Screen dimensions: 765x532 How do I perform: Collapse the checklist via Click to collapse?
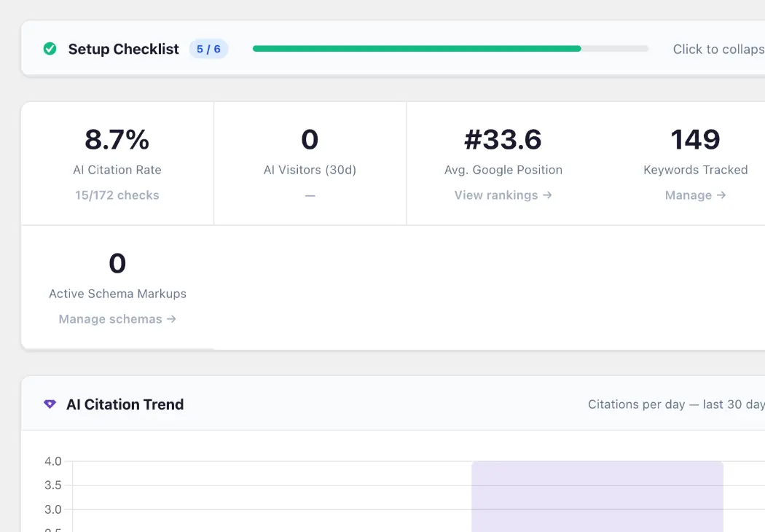click(718, 49)
